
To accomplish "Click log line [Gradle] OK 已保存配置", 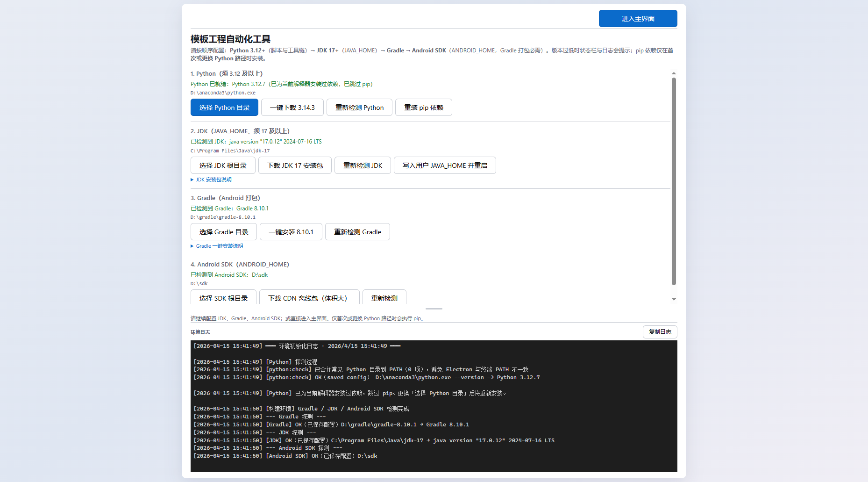I will coord(331,424).
